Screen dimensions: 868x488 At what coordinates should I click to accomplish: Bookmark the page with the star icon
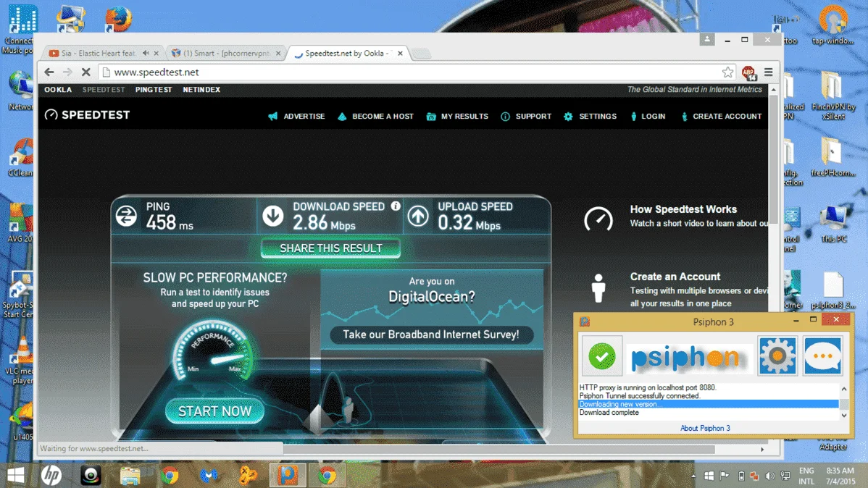click(727, 72)
